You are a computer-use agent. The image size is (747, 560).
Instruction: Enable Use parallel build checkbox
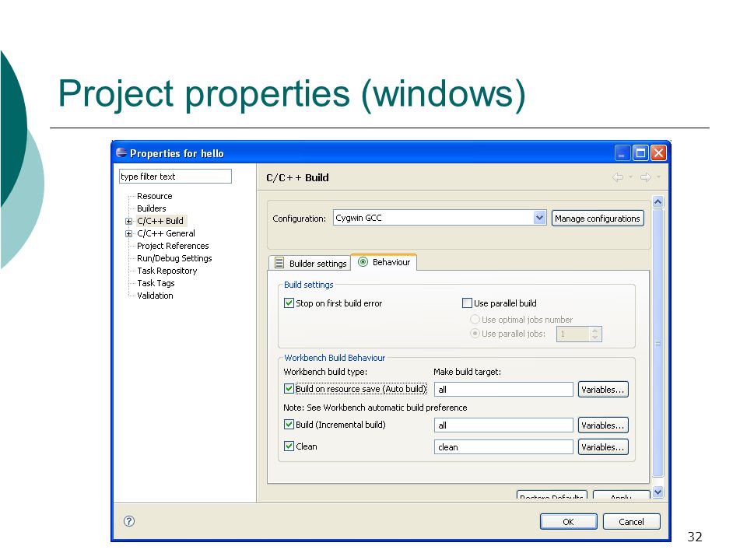(x=467, y=303)
